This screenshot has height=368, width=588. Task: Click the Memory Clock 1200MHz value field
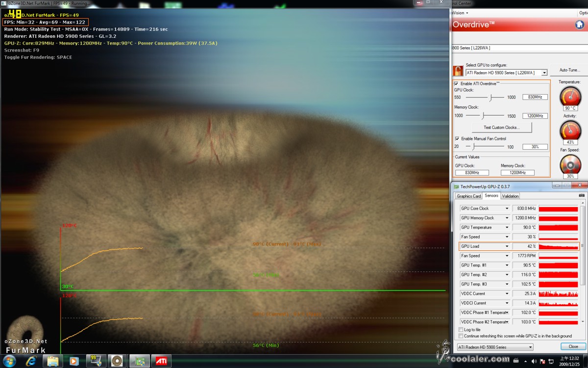click(535, 116)
